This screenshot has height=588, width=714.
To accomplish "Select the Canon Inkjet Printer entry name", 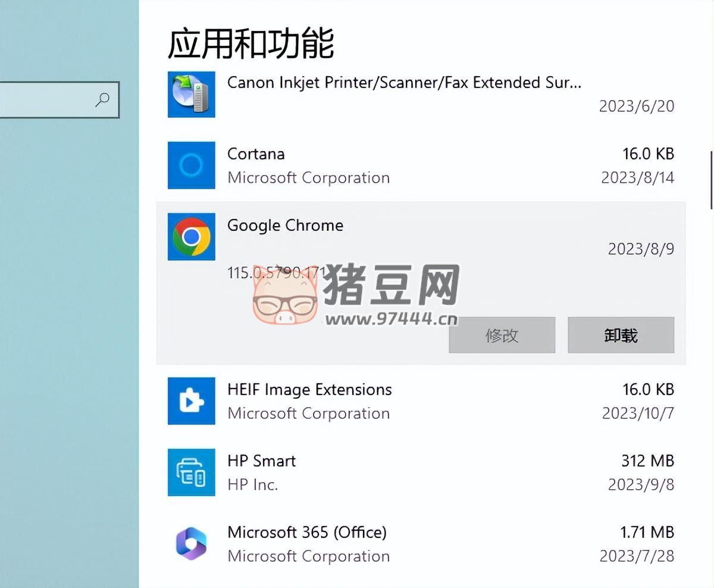I will point(404,83).
